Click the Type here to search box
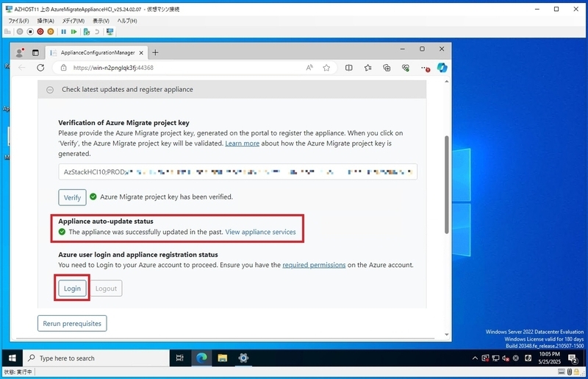This screenshot has height=379, width=588. [x=96, y=358]
